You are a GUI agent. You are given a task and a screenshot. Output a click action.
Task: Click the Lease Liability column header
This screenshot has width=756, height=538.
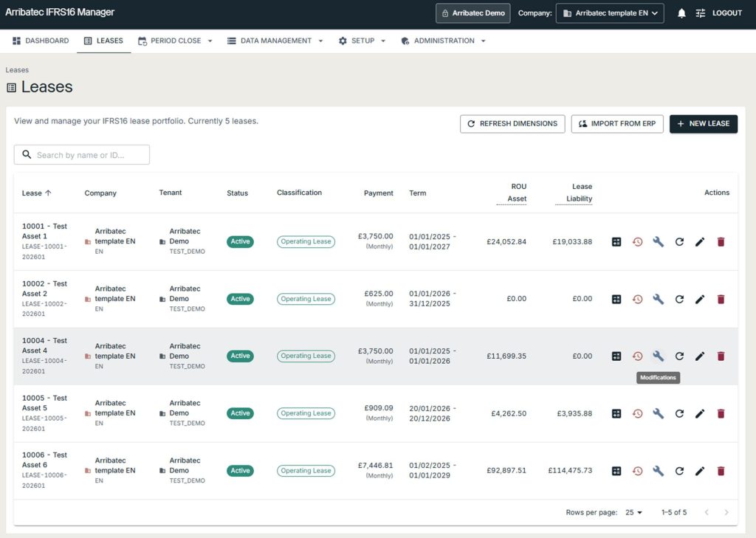[x=574, y=193]
